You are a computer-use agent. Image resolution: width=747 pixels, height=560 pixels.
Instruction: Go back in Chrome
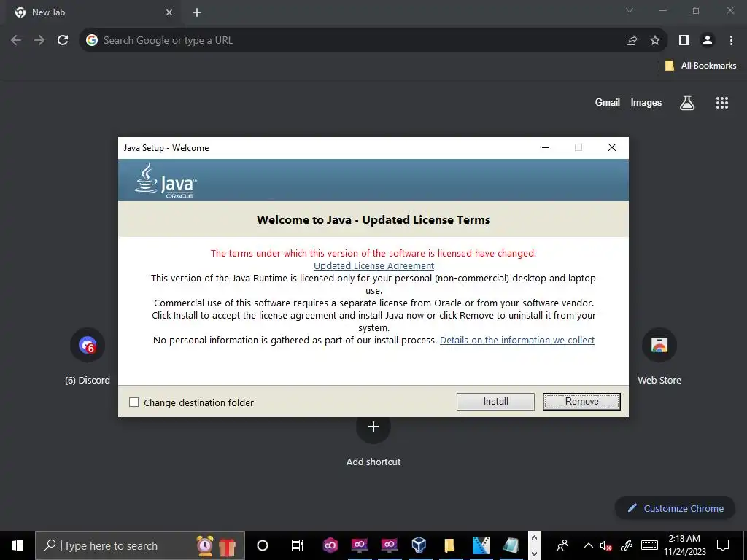(x=16, y=41)
